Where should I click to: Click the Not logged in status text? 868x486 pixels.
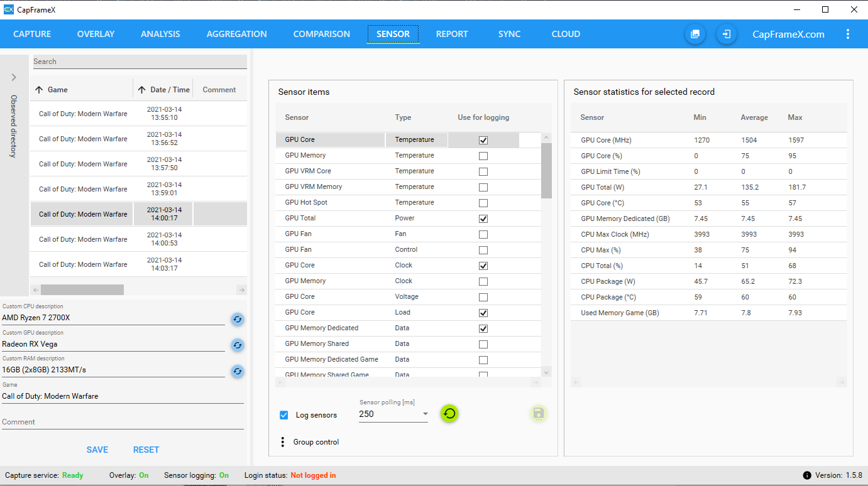pos(313,475)
